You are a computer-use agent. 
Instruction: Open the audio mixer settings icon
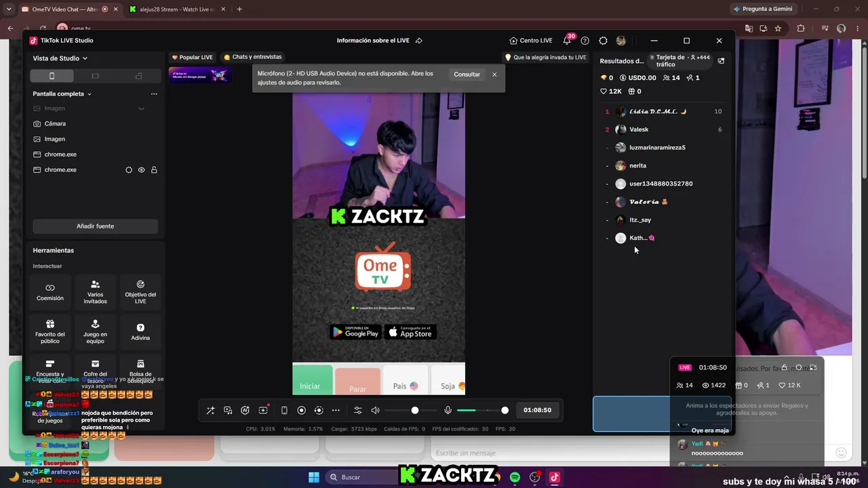click(x=358, y=410)
